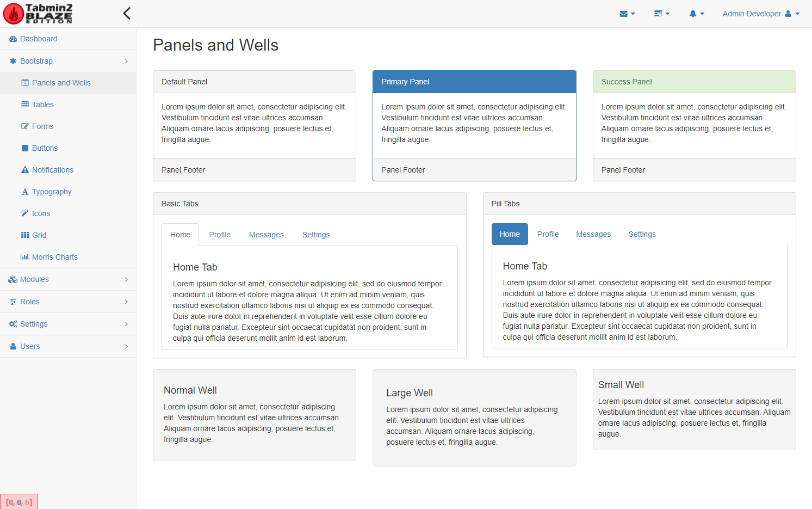Click the Icons magic wand icon
Viewport: 812px width, 509px height.
pyautogui.click(x=25, y=213)
